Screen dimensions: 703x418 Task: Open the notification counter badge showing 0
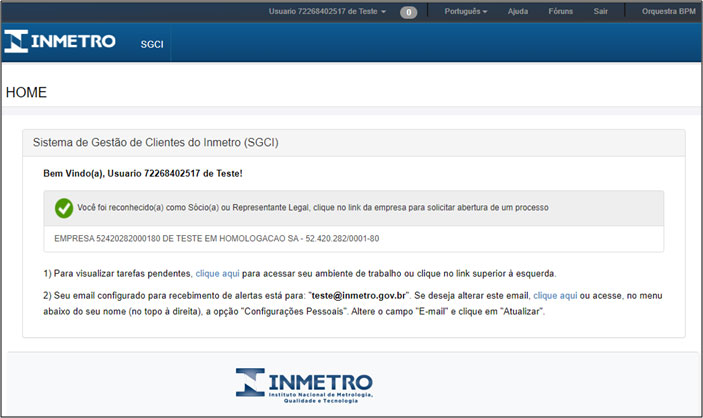[408, 12]
